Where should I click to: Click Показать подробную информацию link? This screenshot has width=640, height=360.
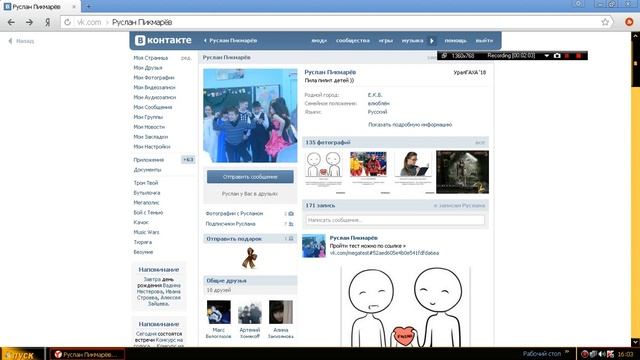click(410, 124)
